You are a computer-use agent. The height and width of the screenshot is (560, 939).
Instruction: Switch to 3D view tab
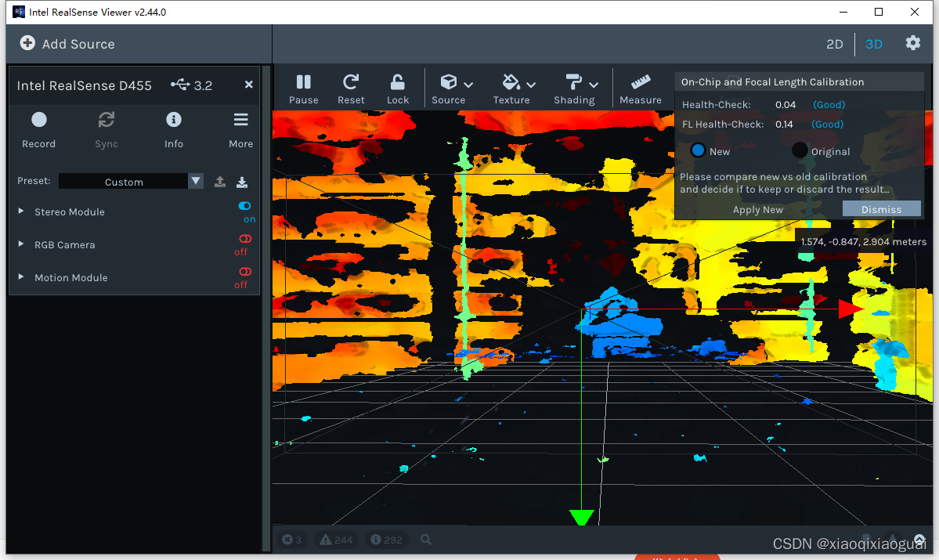874,44
